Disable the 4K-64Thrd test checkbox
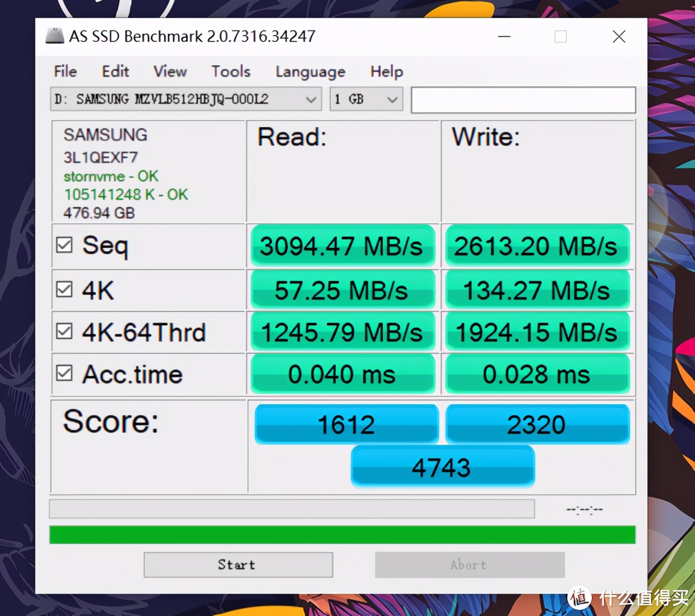Screen dimensions: 695x616 (x=64, y=331)
